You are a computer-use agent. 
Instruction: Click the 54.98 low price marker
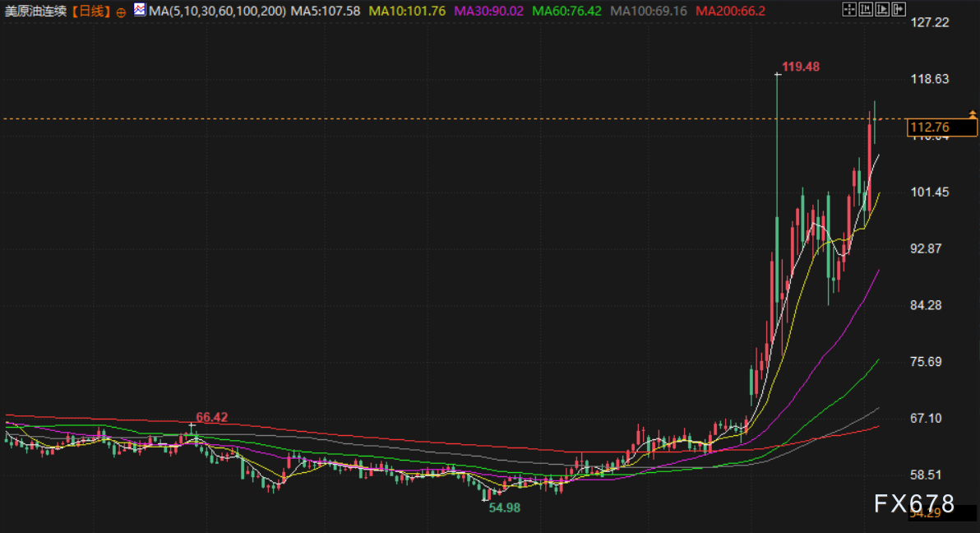point(505,508)
